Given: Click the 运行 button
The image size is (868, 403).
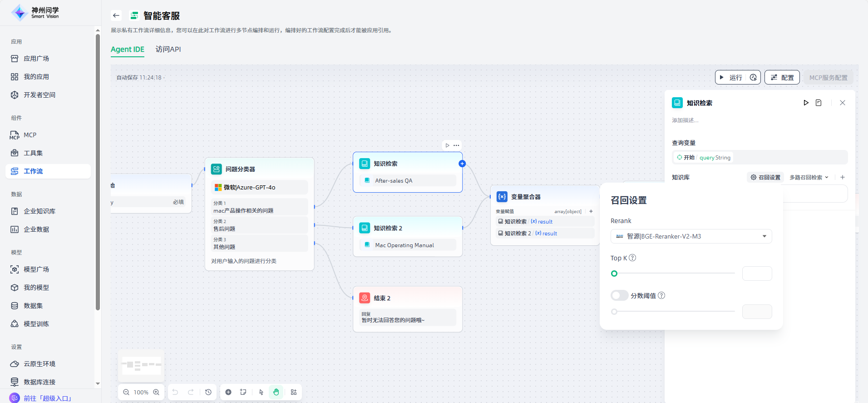Looking at the screenshot, I should pyautogui.click(x=731, y=77).
